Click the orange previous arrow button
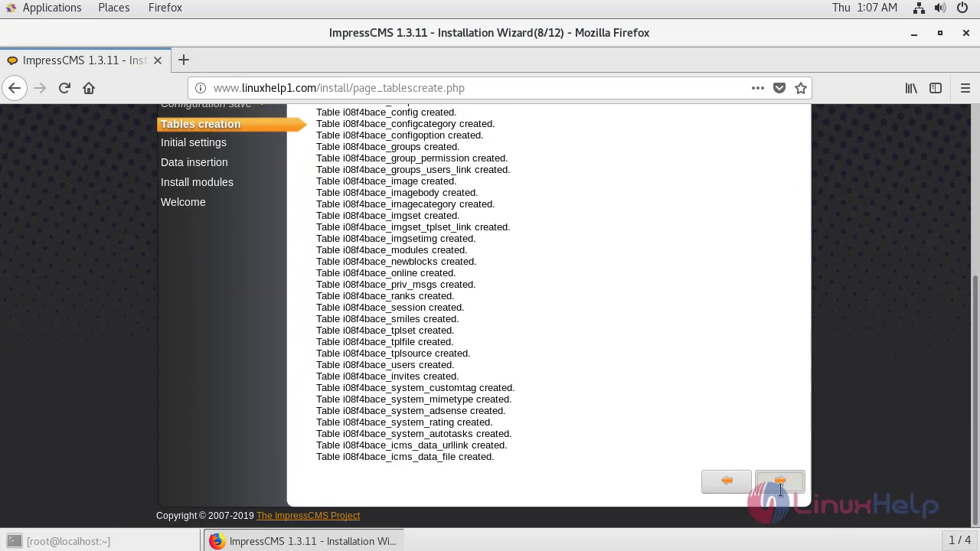The width and height of the screenshot is (980, 551). coord(727,481)
